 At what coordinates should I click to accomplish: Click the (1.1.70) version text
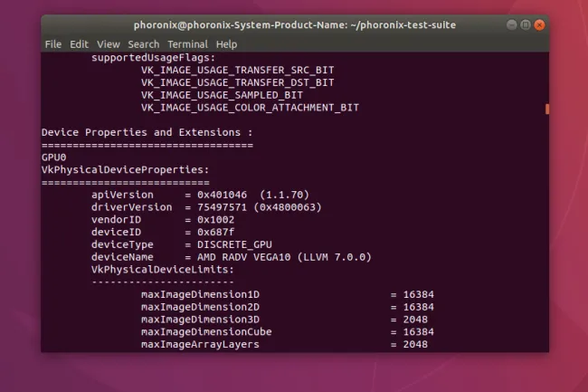tap(284, 195)
